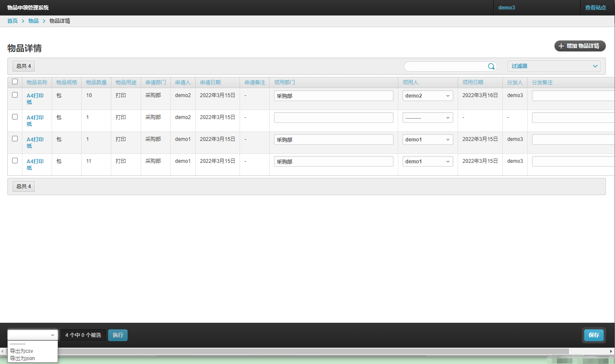Sort by the 物品数量 column header
615x364 pixels.
coord(96,83)
